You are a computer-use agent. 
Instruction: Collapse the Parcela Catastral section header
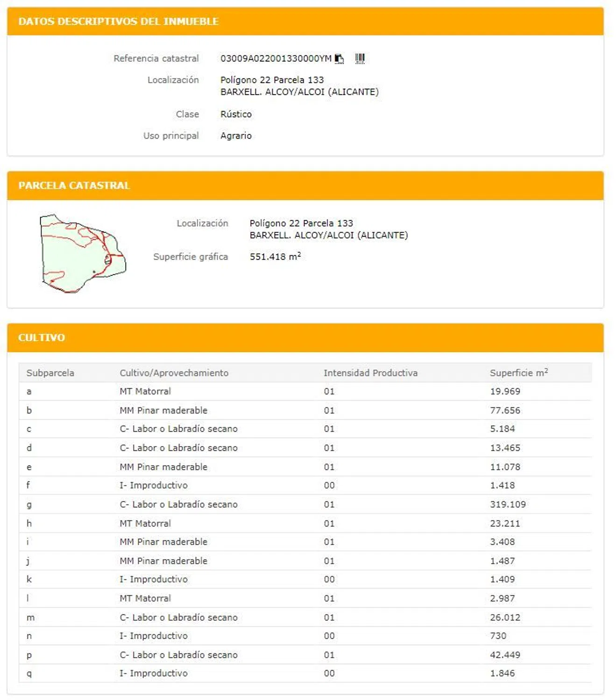coord(74,185)
